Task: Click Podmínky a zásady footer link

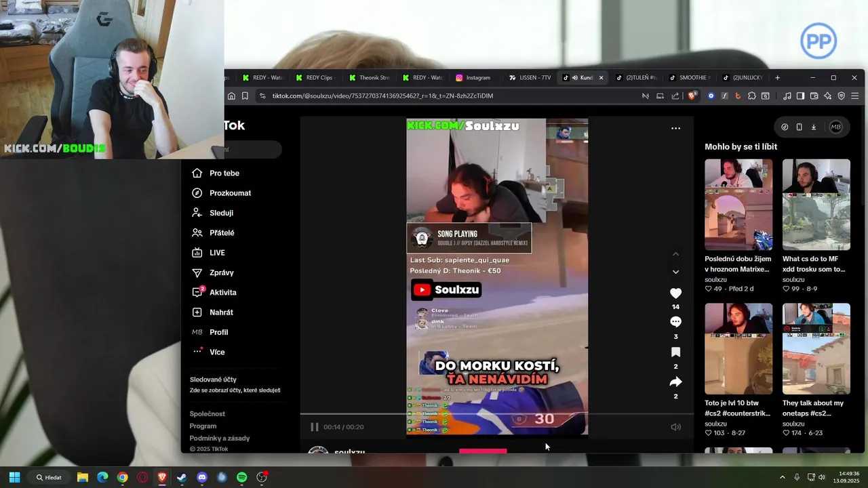Action: 220,439
